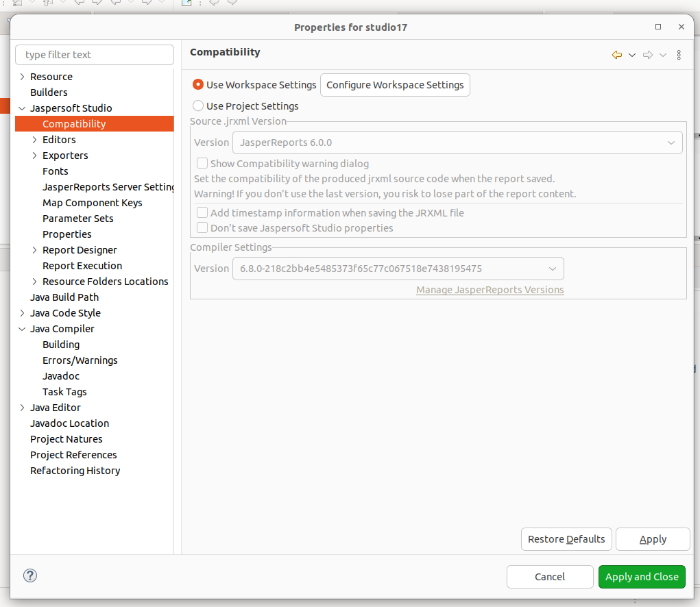Open the Report Execution page

click(x=82, y=266)
